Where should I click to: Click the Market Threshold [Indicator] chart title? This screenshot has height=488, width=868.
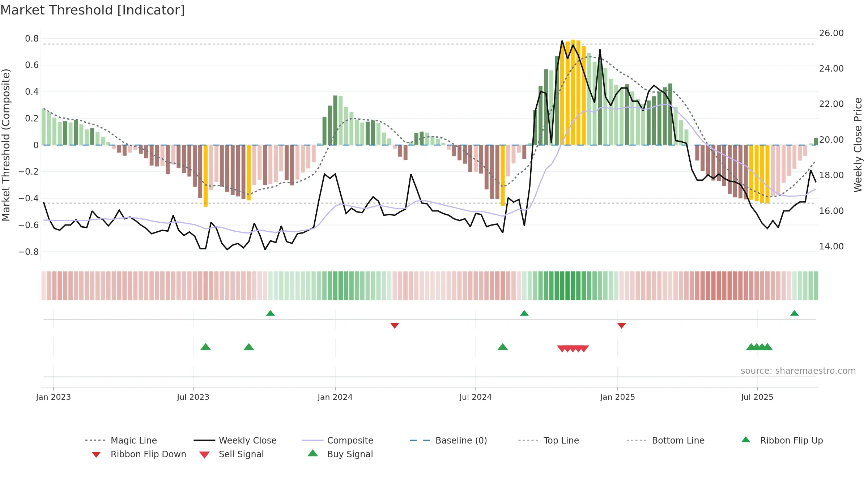(93, 10)
